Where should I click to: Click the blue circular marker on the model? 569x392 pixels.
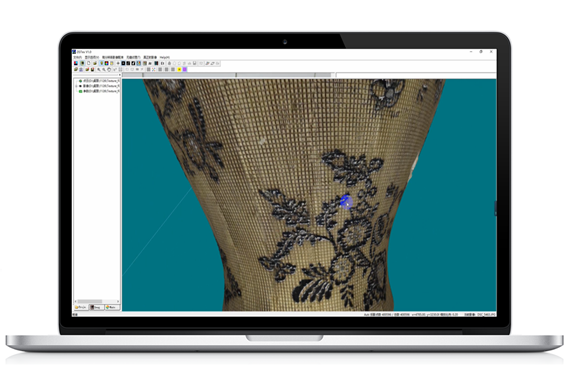point(346,202)
